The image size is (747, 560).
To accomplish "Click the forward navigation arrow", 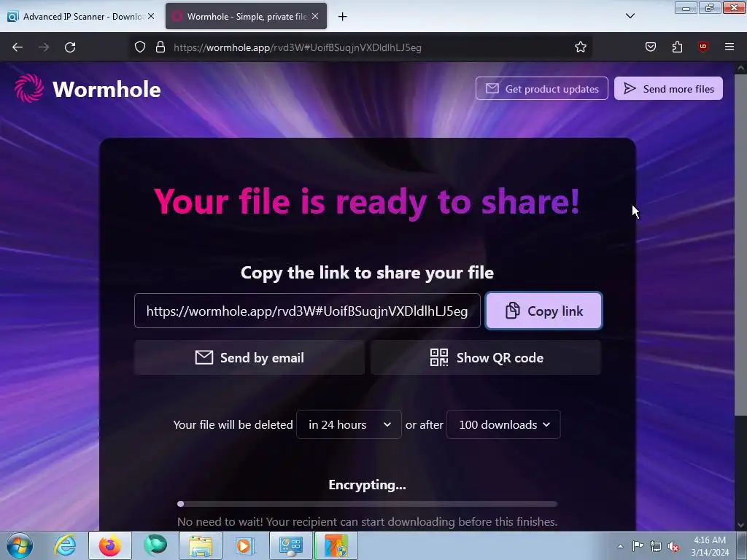I will click(x=44, y=47).
